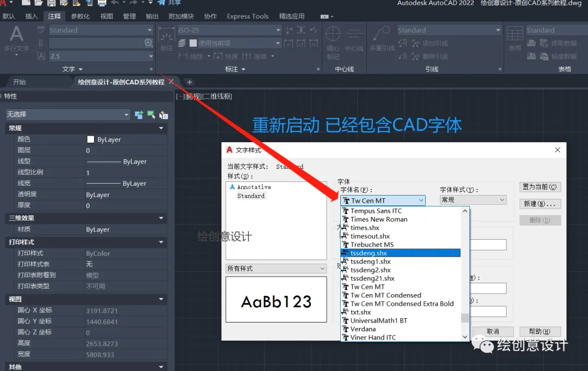Collapse the 常规 properties section
Image resolution: width=588 pixels, height=371 pixels.
[x=161, y=128]
